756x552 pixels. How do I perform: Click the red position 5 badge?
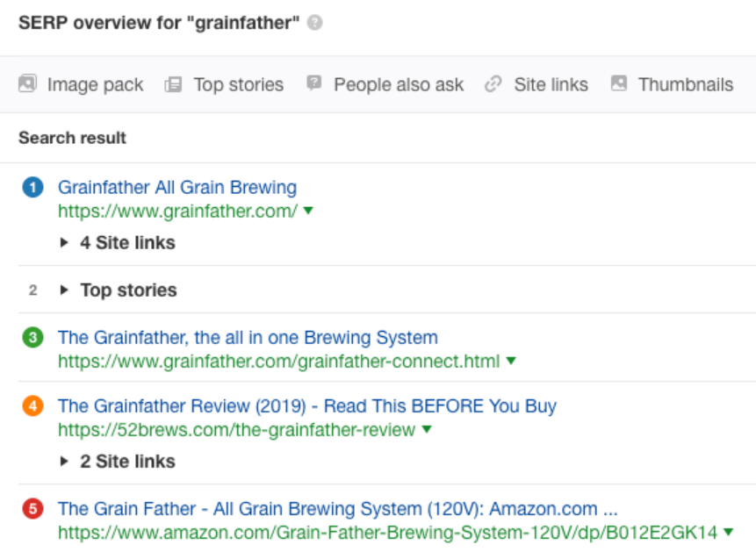[32, 509]
